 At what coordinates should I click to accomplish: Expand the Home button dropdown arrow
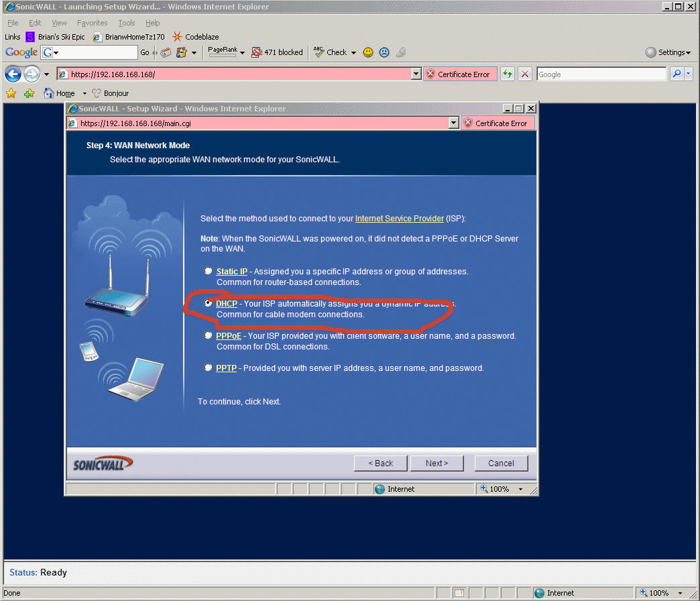point(84,93)
